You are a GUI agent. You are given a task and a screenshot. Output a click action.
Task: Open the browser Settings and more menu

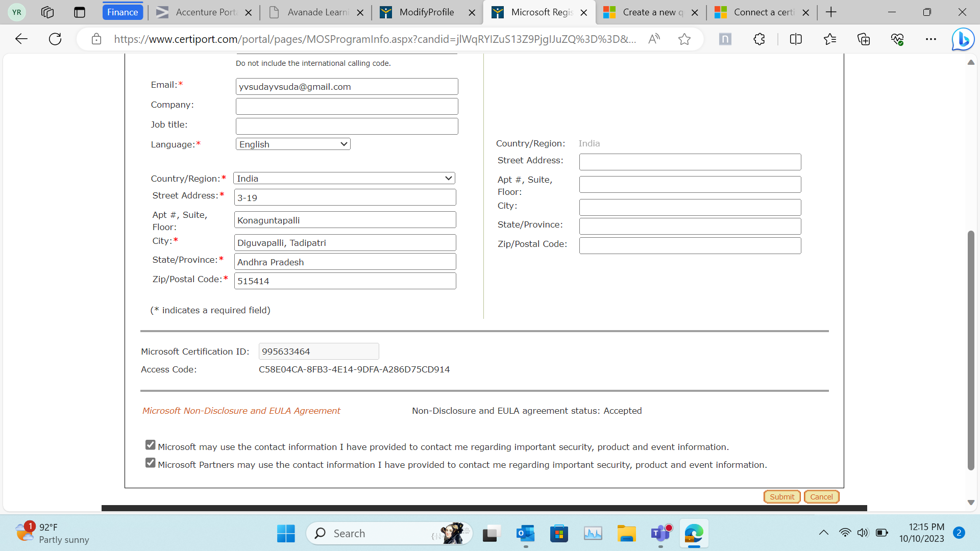pos(932,39)
